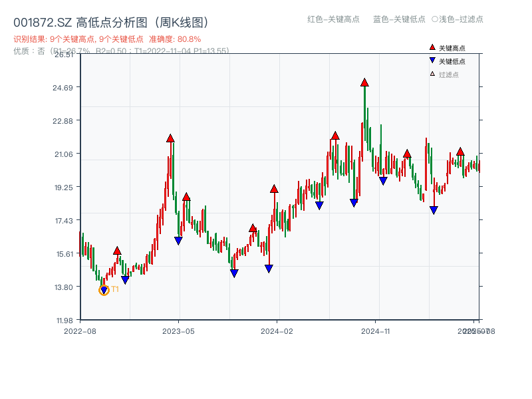Click the blue key-low marker after the 2024-11 label
The height and width of the screenshot is (399, 532).
click(432, 210)
